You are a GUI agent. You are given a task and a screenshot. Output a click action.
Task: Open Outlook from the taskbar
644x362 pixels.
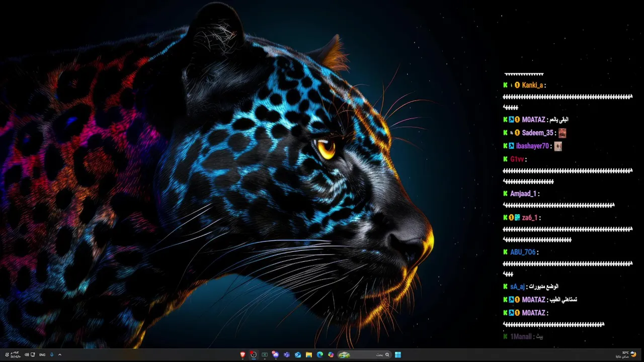pyautogui.click(x=298, y=355)
